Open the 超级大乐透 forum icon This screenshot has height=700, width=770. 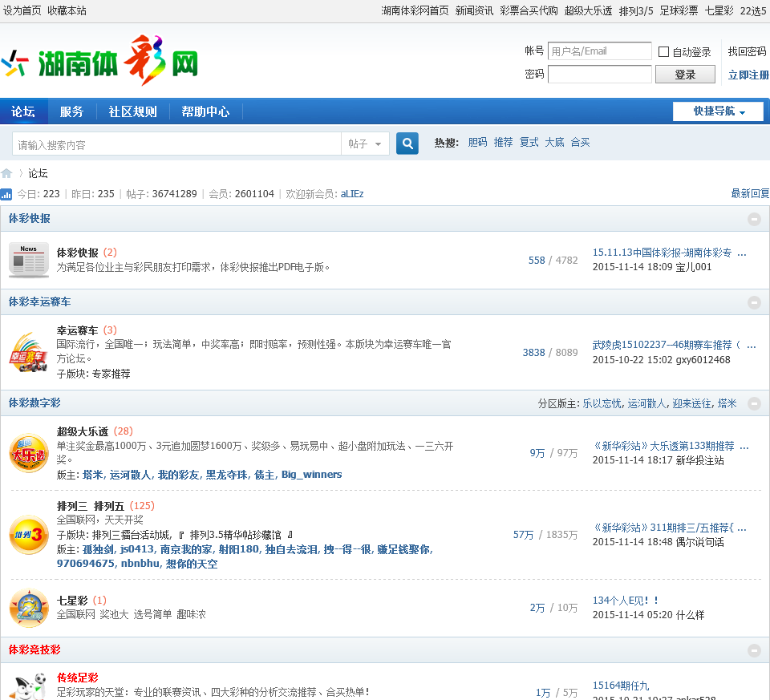(x=29, y=452)
